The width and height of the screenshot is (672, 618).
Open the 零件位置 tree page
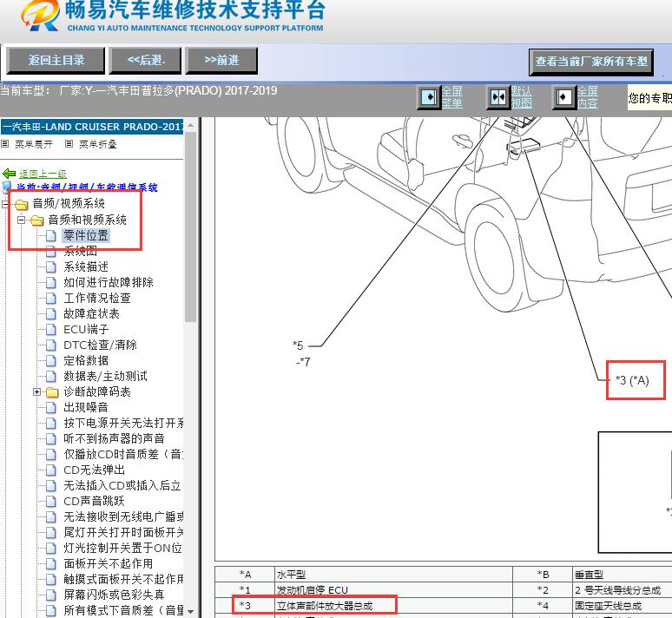pyautogui.click(x=86, y=235)
